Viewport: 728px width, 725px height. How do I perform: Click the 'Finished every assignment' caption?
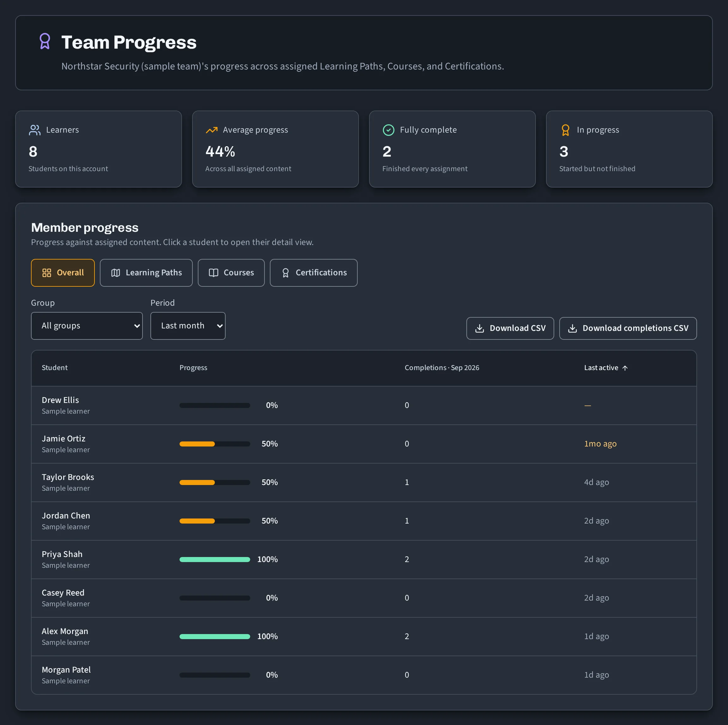tap(425, 169)
